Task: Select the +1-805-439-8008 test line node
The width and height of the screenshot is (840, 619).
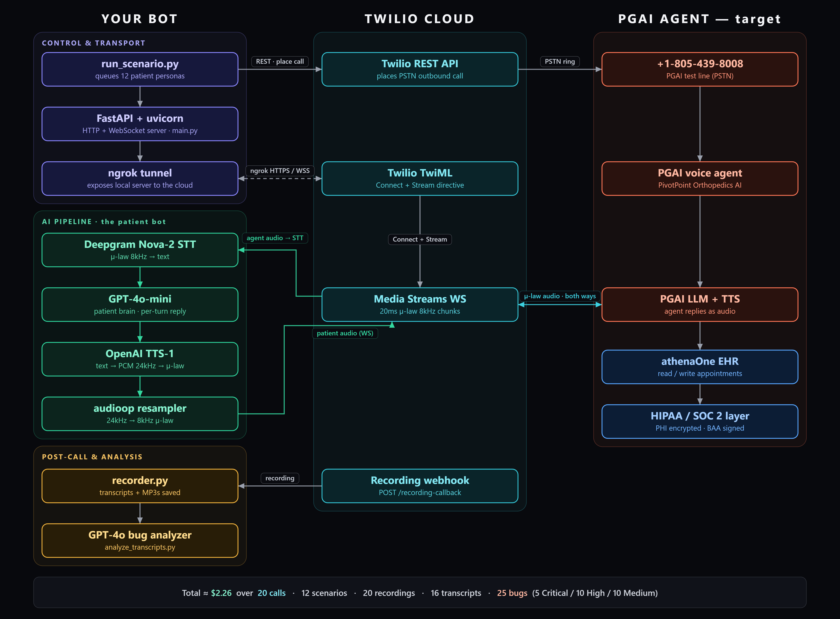Action: click(x=700, y=69)
